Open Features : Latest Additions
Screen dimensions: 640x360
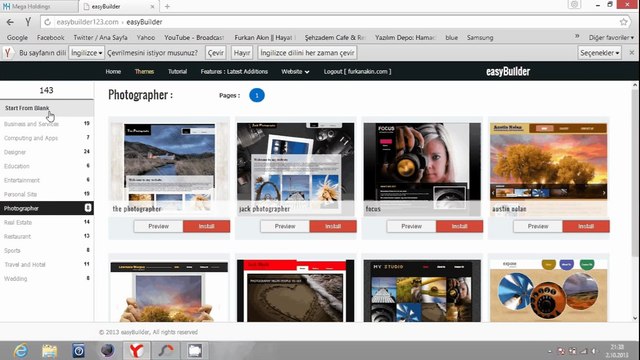234,71
